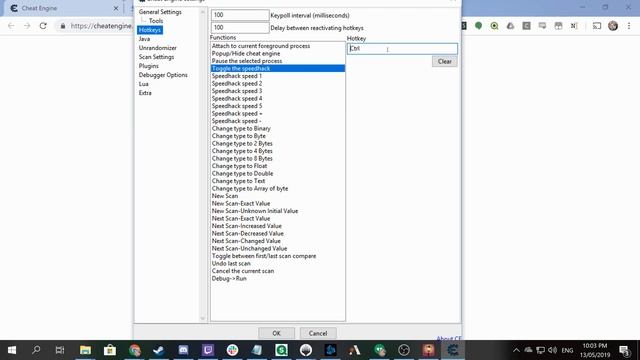Image resolution: width=640 pixels, height=360 pixels.
Task: Select Hotkeys settings page
Action: (150, 30)
